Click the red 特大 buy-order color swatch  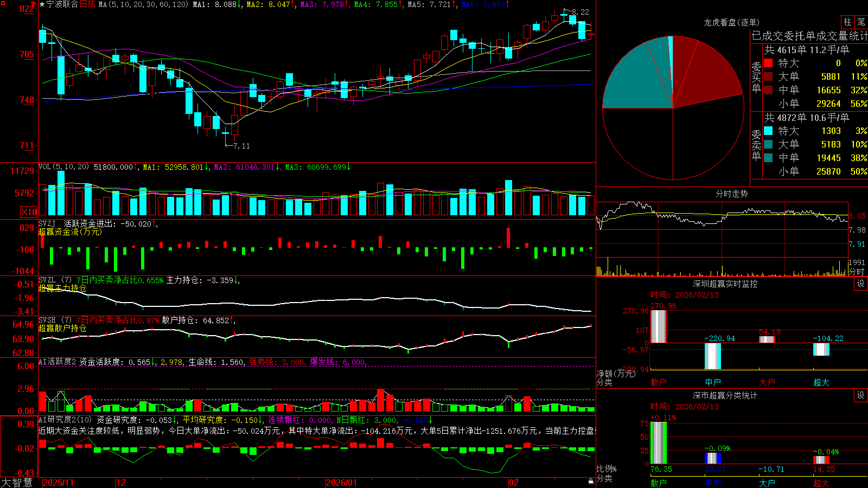(x=768, y=63)
